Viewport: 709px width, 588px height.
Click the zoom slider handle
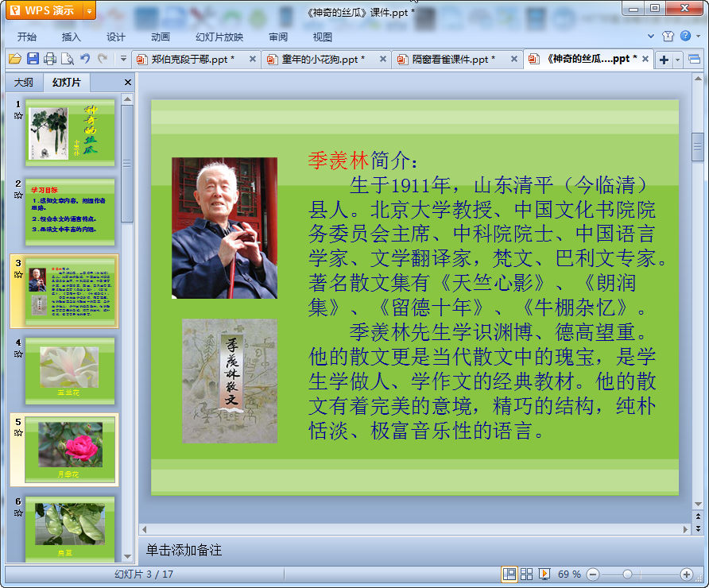pyautogui.click(x=627, y=574)
